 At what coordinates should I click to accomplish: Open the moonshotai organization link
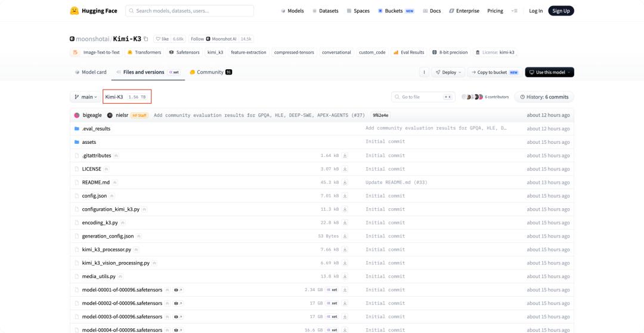coord(92,39)
